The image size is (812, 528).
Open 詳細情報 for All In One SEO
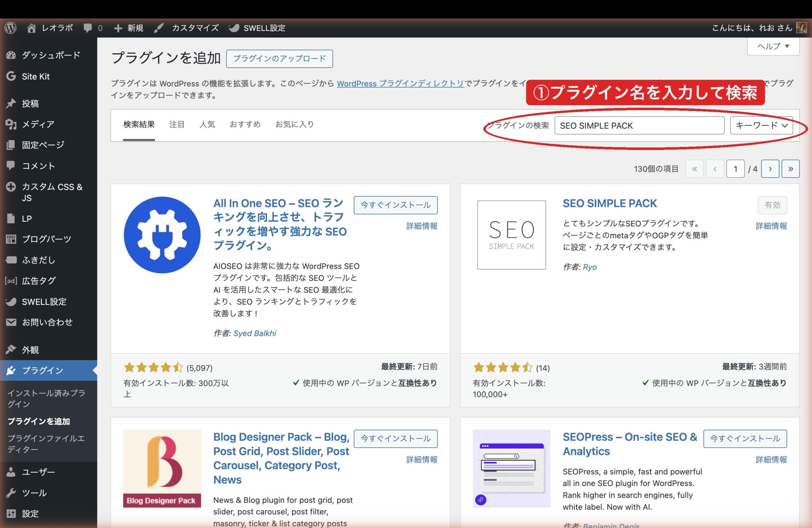pos(422,226)
